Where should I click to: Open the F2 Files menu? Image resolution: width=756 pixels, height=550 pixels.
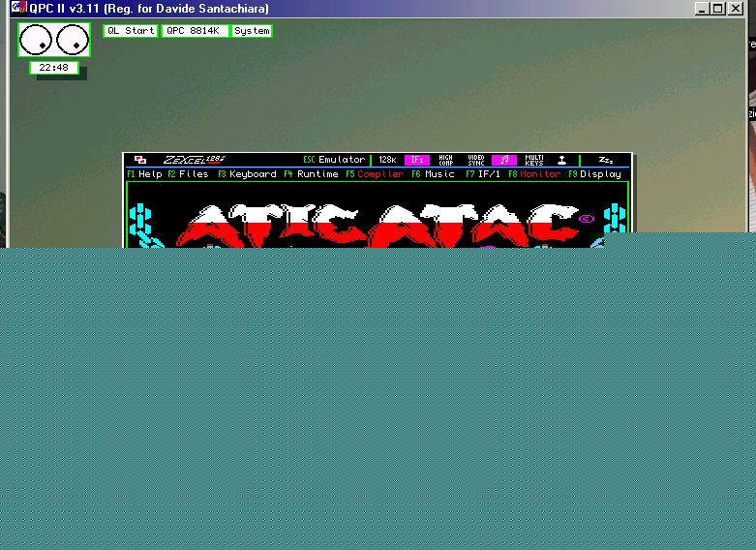(x=188, y=173)
